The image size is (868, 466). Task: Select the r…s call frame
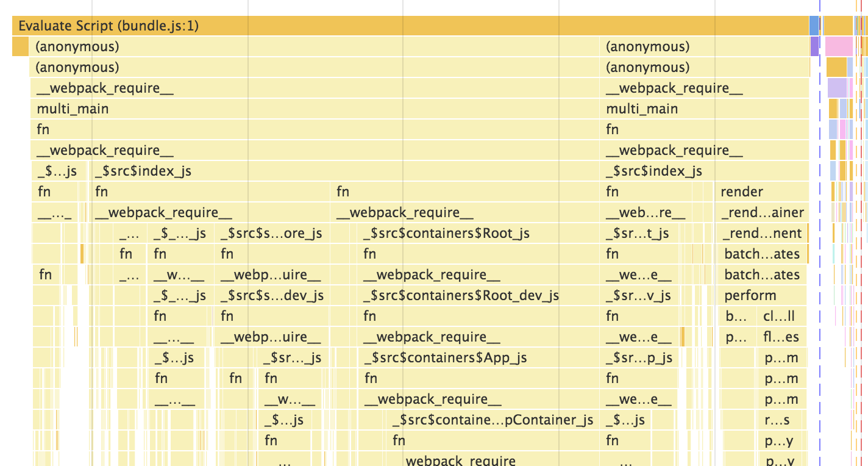coord(781,420)
